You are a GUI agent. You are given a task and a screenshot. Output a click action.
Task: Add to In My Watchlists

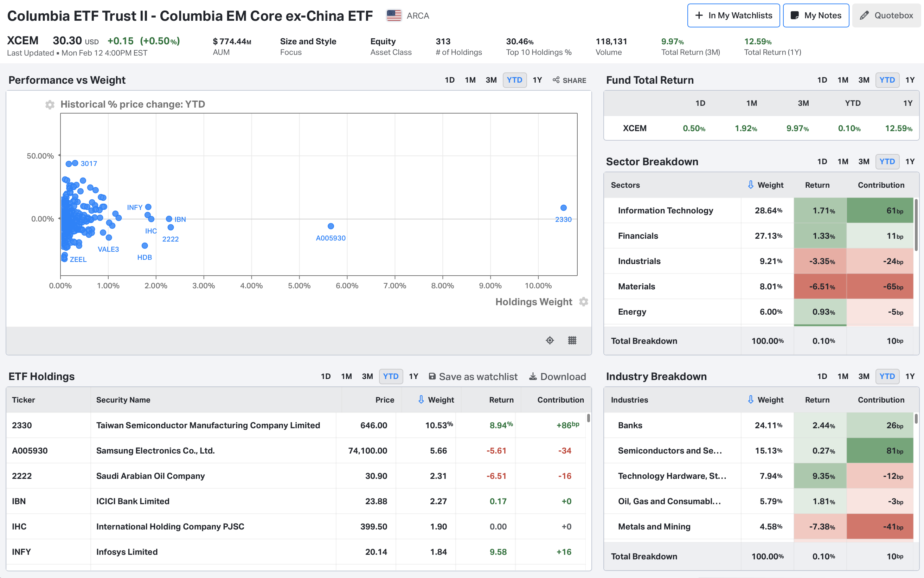point(733,16)
